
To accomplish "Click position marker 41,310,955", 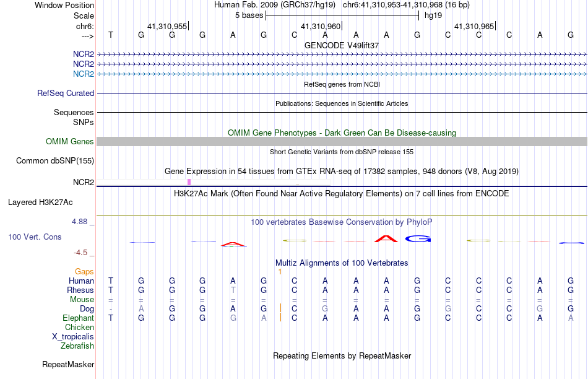I will 167,26.
